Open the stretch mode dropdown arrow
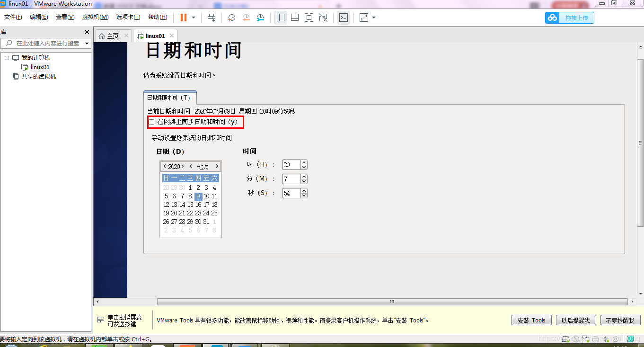Screen dimensions: 644x347 pyautogui.click(x=373, y=18)
